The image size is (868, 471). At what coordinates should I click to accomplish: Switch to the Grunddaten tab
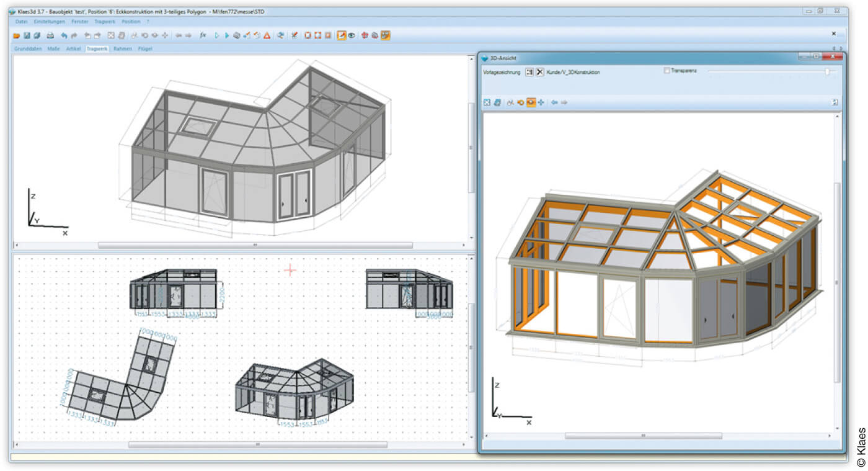[29, 48]
